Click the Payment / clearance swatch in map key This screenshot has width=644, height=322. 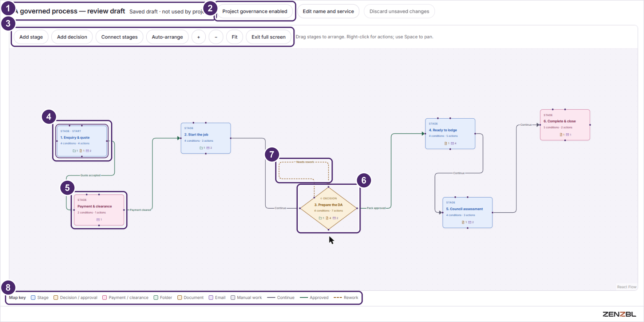[104, 297]
